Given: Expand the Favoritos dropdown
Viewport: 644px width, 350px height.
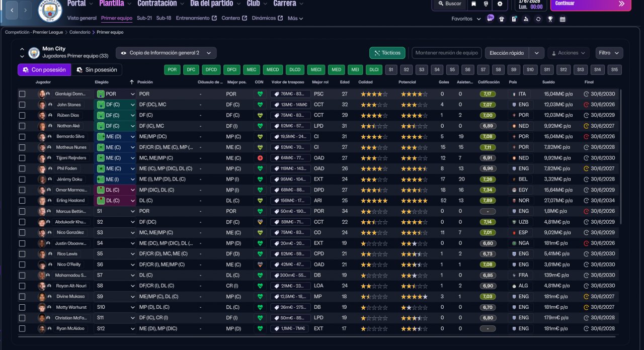Looking at the screenshot, I should (x=466, y=19).
